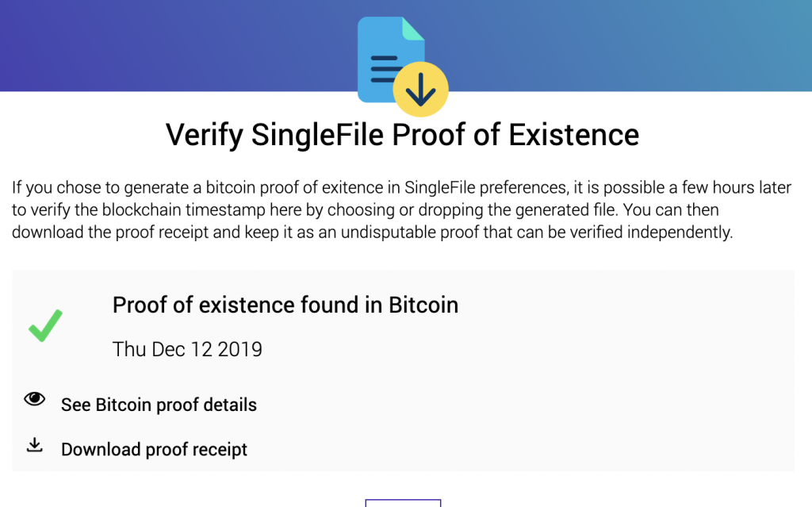812x507 pixels.
Task: Click the dark text lines on the document icon
Action: coord(385,69)
